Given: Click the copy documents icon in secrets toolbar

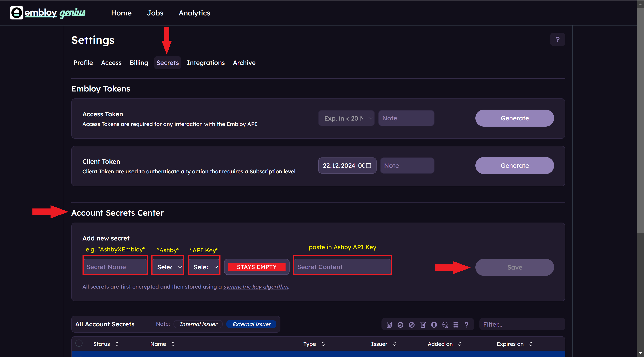Looking at the screenshot, I should click(x=389, y=325).
